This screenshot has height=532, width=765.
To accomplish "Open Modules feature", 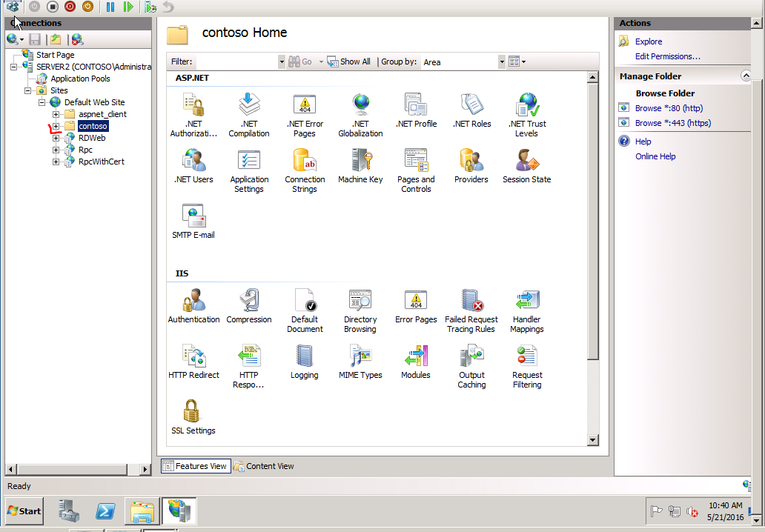I will (416, 362).
